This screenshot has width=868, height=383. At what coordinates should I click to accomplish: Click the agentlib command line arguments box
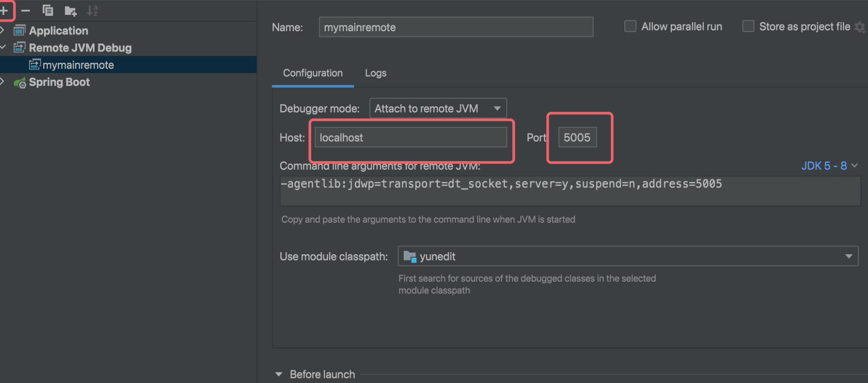point(570,191)
